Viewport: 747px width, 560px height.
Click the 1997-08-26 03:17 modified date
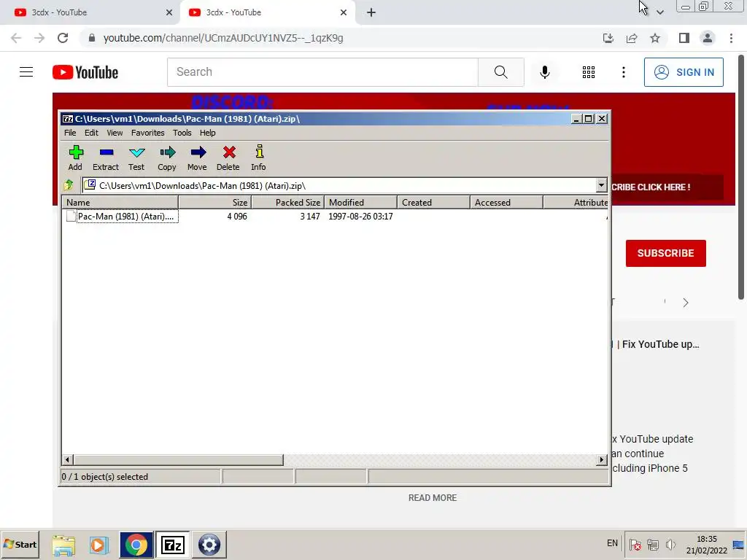[360, 216]
